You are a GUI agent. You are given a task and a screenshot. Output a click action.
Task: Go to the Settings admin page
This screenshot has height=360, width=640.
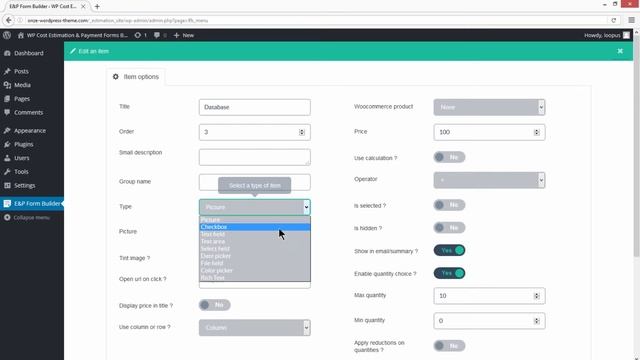pos(24,185)
